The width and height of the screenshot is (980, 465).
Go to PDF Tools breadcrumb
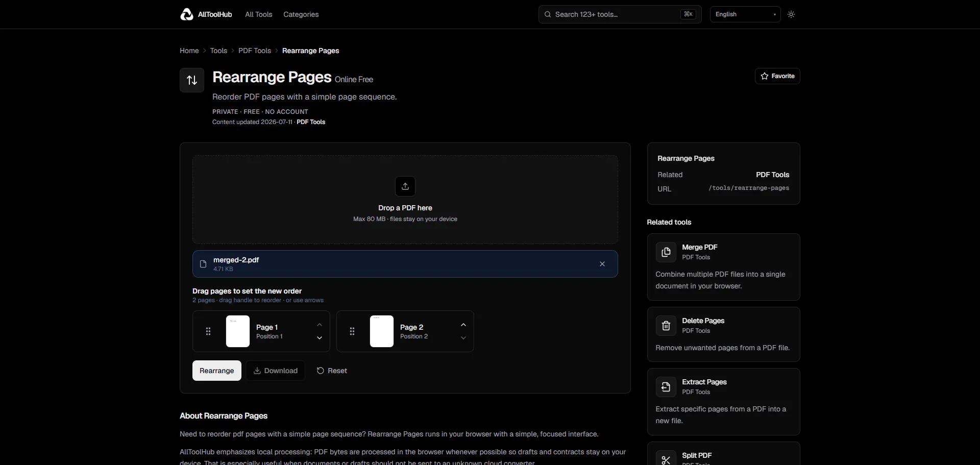[255, 51]
